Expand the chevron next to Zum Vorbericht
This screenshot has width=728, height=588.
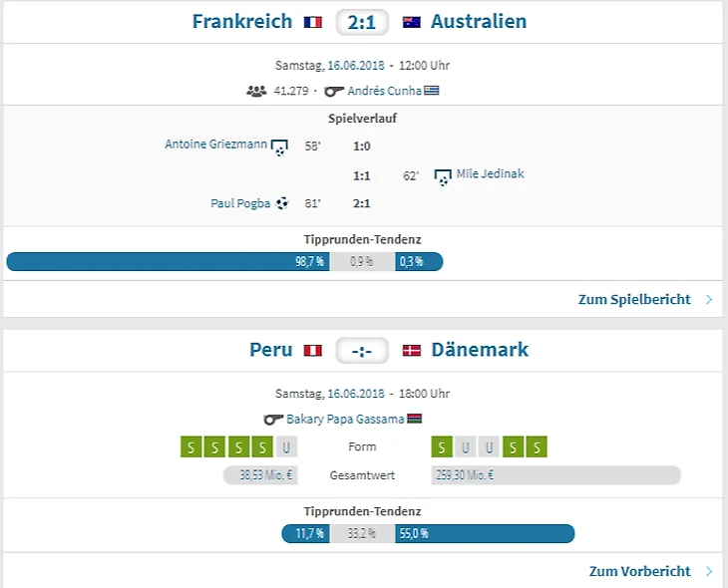click(x=709, y=572)
